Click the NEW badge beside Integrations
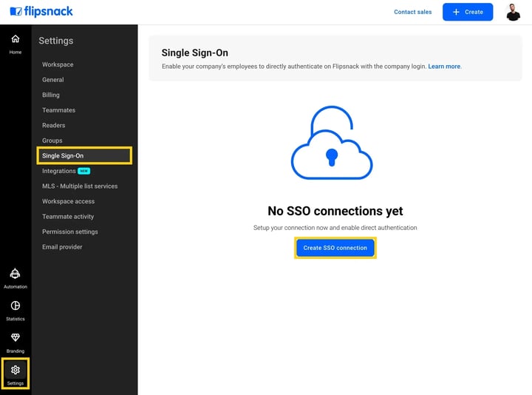Viewport: 532px width, 395px height. 83,171
